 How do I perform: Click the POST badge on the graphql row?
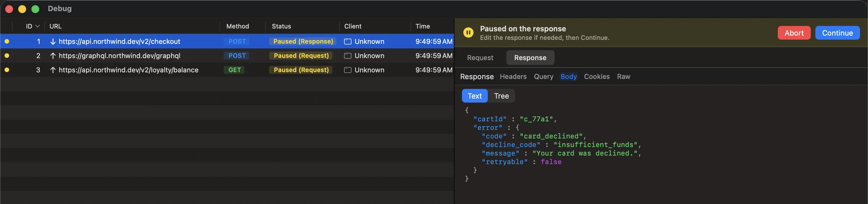click(x=237, y=55)
